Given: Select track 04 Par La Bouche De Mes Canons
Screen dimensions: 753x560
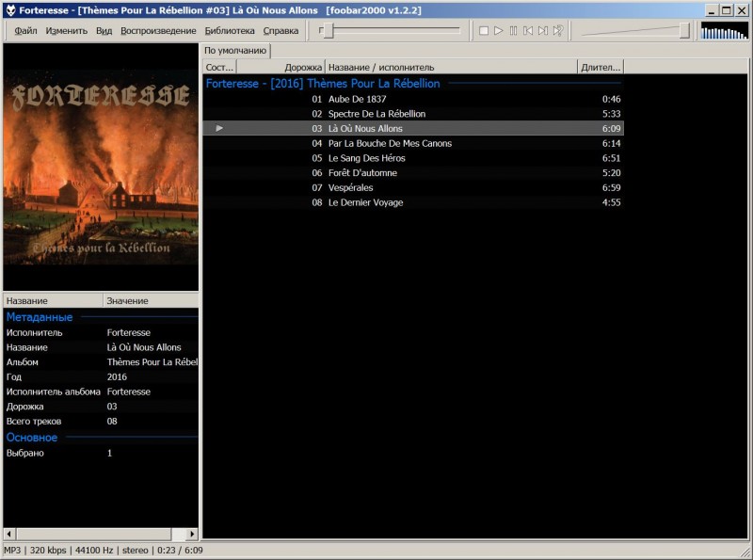Looking at the screenshot, I should 413,143.
